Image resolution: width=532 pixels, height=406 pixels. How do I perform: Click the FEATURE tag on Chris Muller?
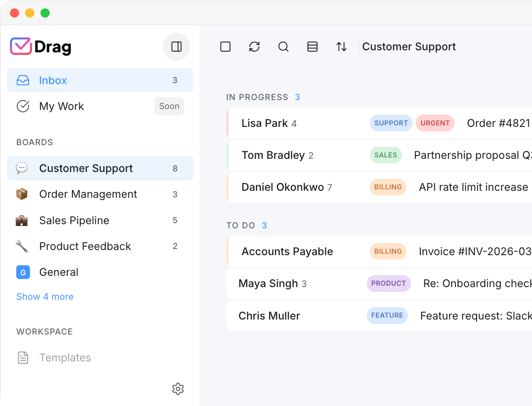[387, 315]
